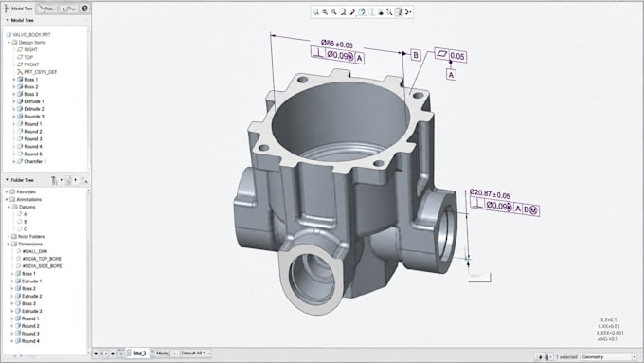
Task: Expand the Boss 1 feature in Model Tree
Action: (14, 80)
